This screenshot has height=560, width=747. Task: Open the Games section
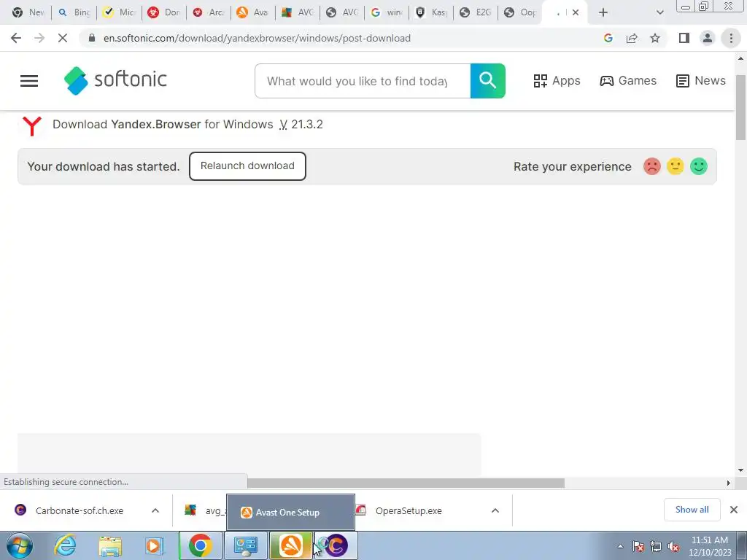coord(628,80)
